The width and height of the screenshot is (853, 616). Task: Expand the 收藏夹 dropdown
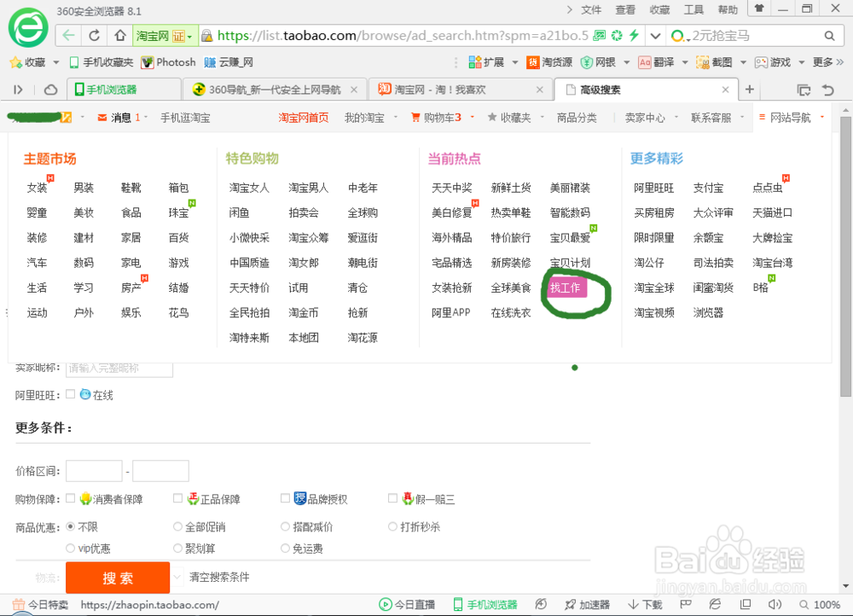coord(543,117)
